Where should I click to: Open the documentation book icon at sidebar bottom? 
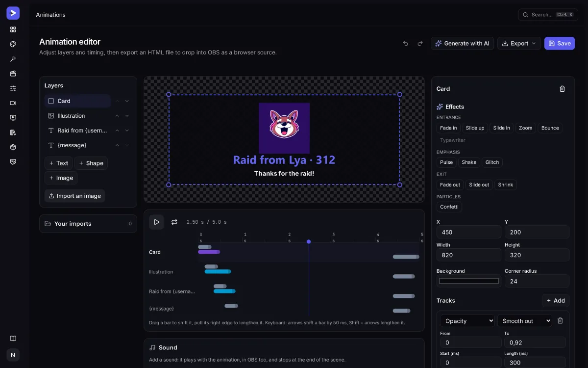point(13,339)
